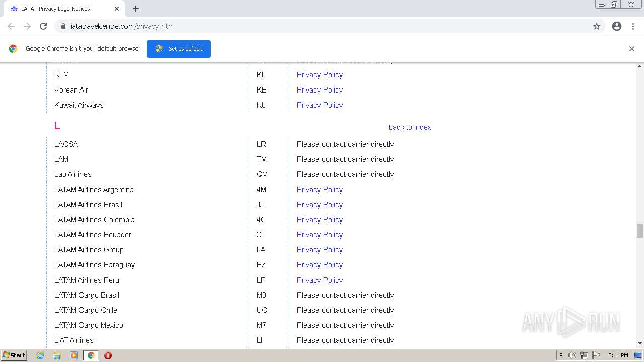The height and width of the screenshot is (362, 644).
Task: Open the network tray icon
Action: pyautogui.click(x=584, y=355)
